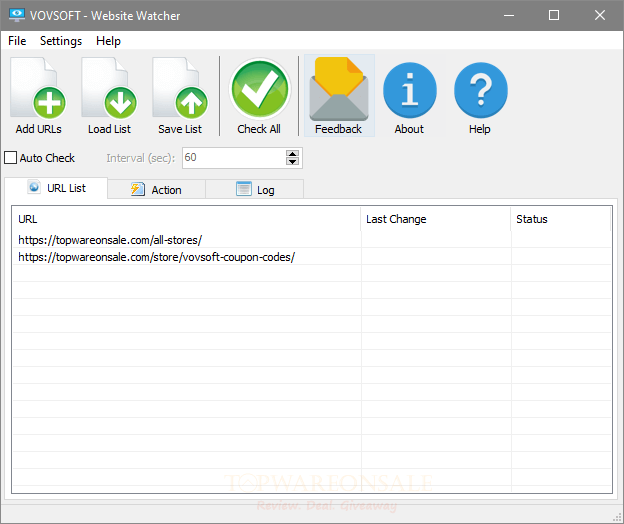This screenshot has width=624, height=524.
Task: Select the vovsoft-coupon-codes URL row
Action: [x=312, y=257]
